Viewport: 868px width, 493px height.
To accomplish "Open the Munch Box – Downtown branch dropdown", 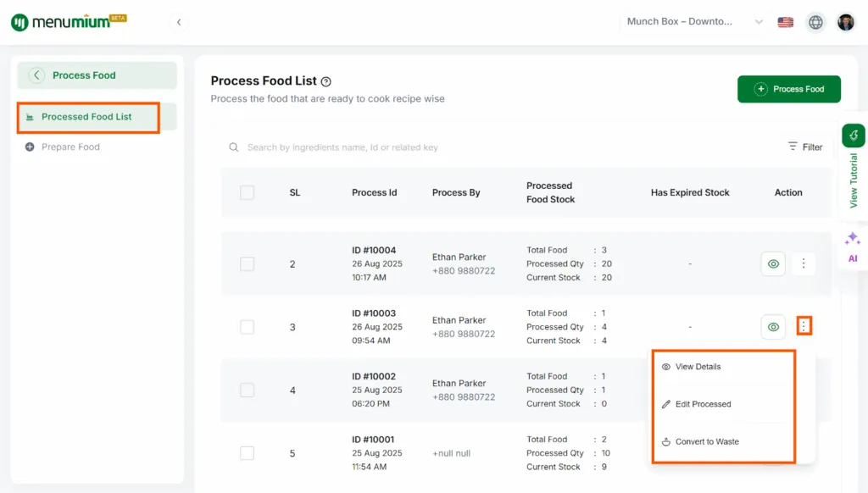I will coord(695,21).
